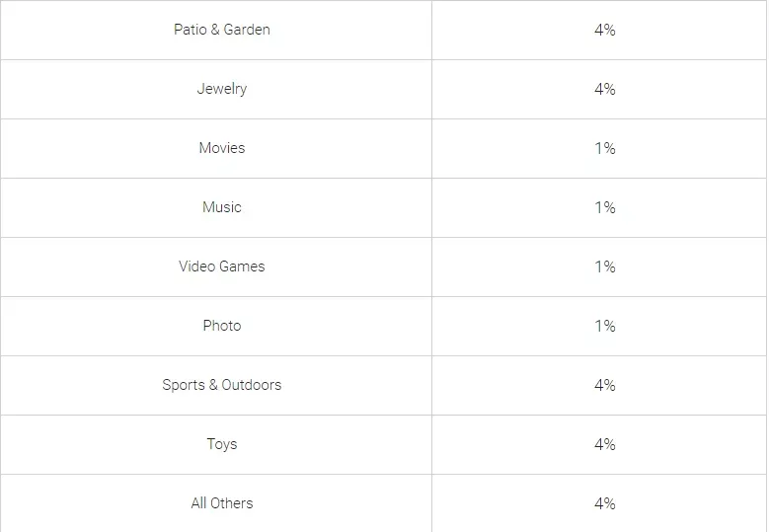Click the 4% value for Patio & Garden
Image resolution: width=769 pixels, height=532 pixels.
(x=605, y=30)
